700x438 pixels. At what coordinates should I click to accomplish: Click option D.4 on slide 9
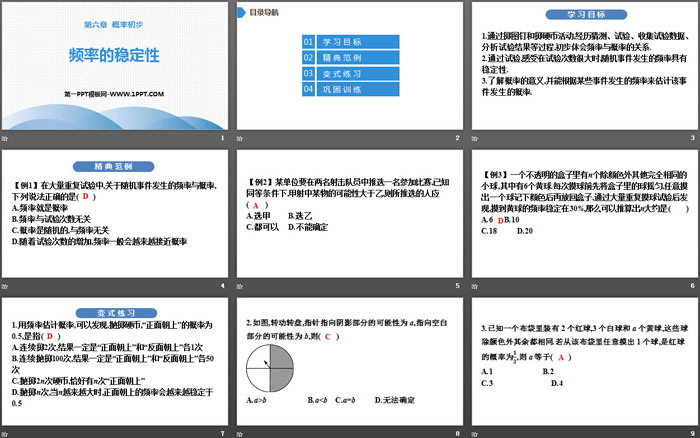tap(557, 383)
